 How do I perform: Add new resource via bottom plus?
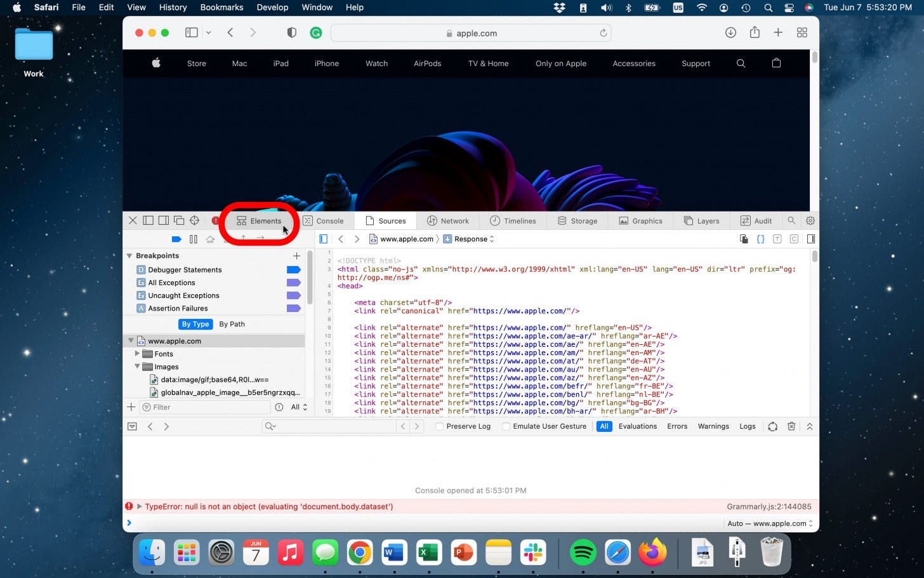point(131,407)
